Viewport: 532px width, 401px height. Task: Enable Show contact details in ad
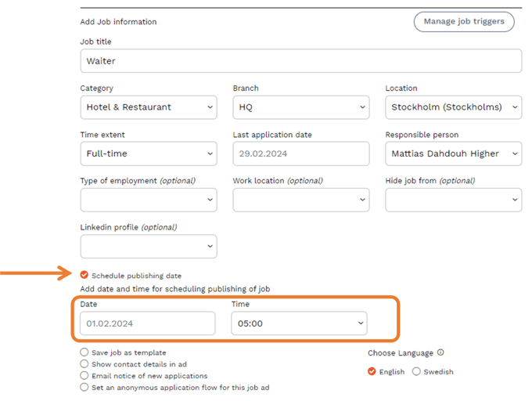(84, 364)
